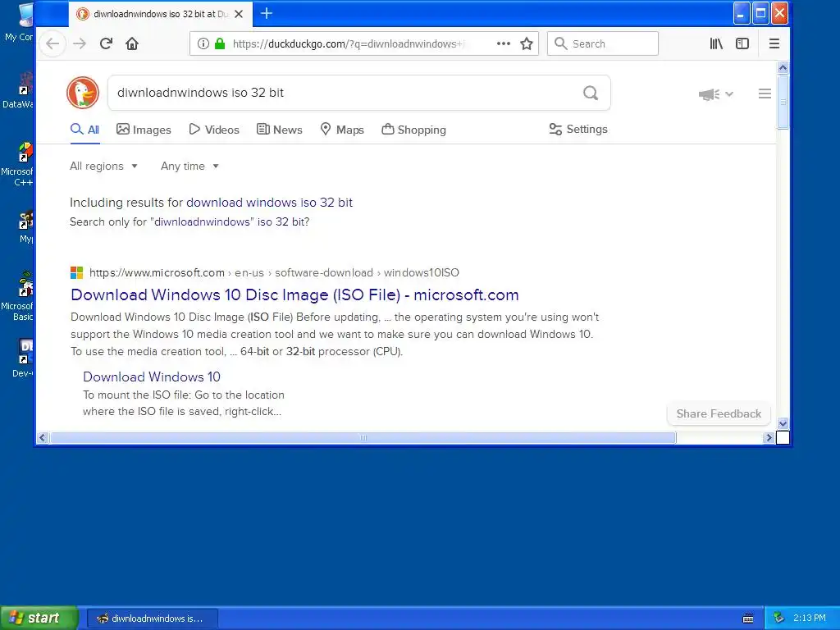Open DuckDuckGo side menu icon
This screenshot has width=840, height=630.
[x=765, y=94]
